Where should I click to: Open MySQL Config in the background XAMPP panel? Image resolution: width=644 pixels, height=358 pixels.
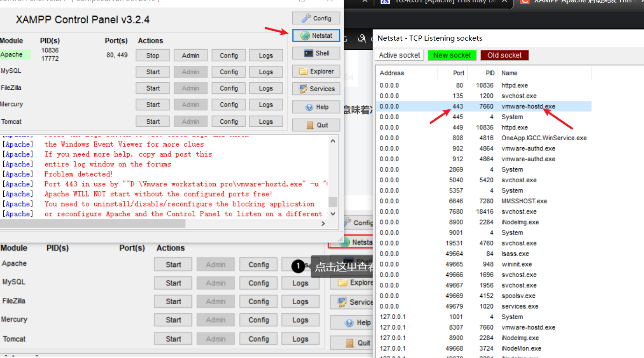tap(258, 283)
